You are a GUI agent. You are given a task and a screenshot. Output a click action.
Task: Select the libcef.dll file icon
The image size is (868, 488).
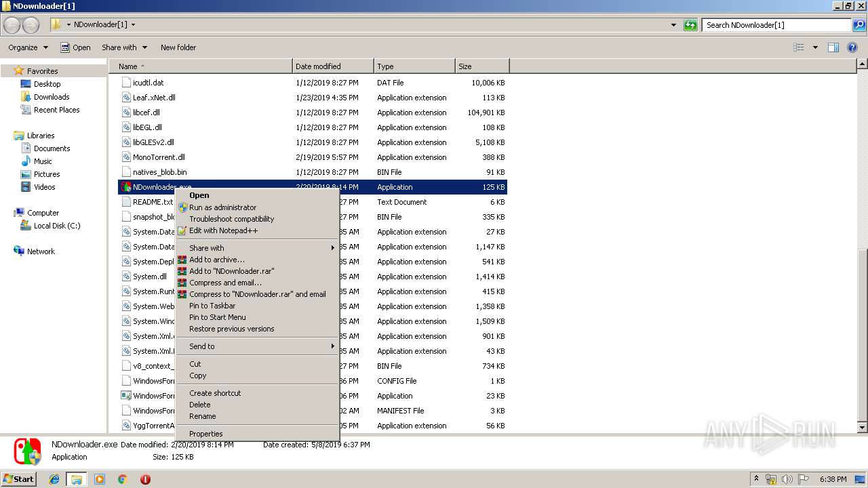pos(126,112)
